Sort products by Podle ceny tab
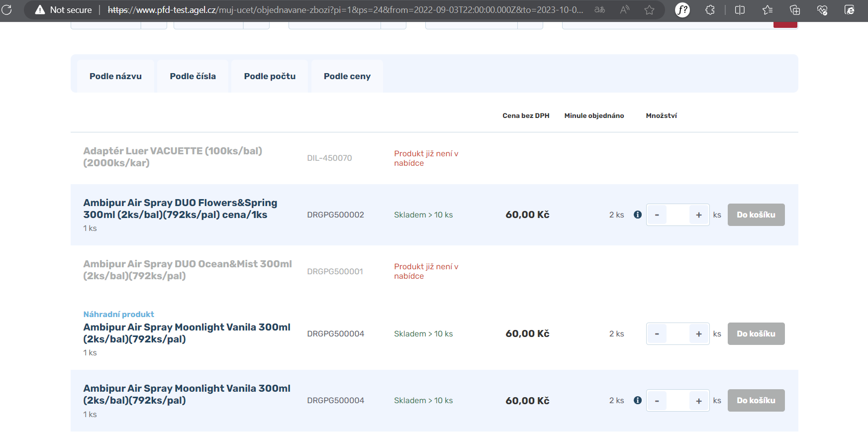This screenshot has width=868, height=439. point(347,76)
